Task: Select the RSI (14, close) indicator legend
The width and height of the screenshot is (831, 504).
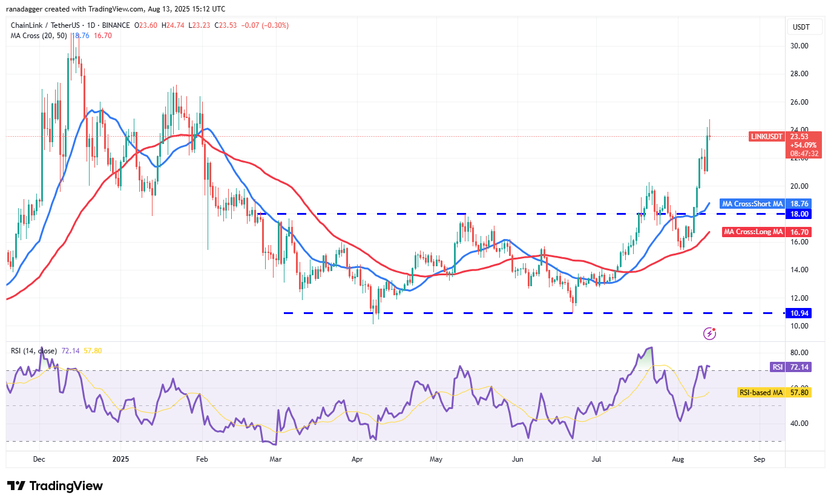Action: pos(34,351)
